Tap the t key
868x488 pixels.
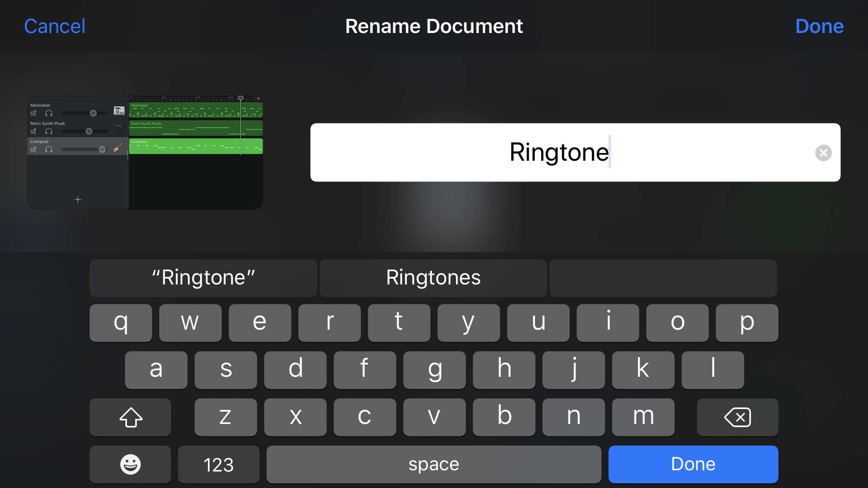399,323
